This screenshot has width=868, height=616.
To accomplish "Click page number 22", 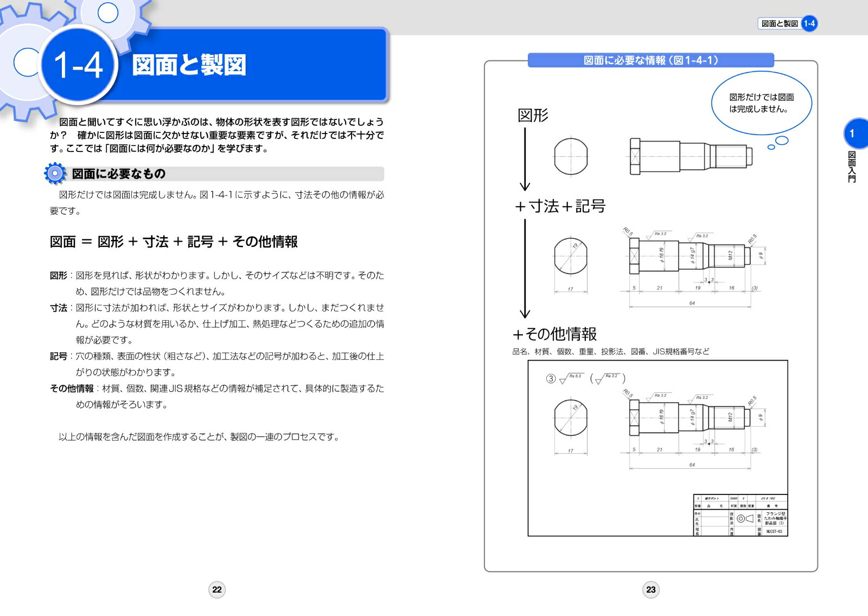I will point(217,589).
